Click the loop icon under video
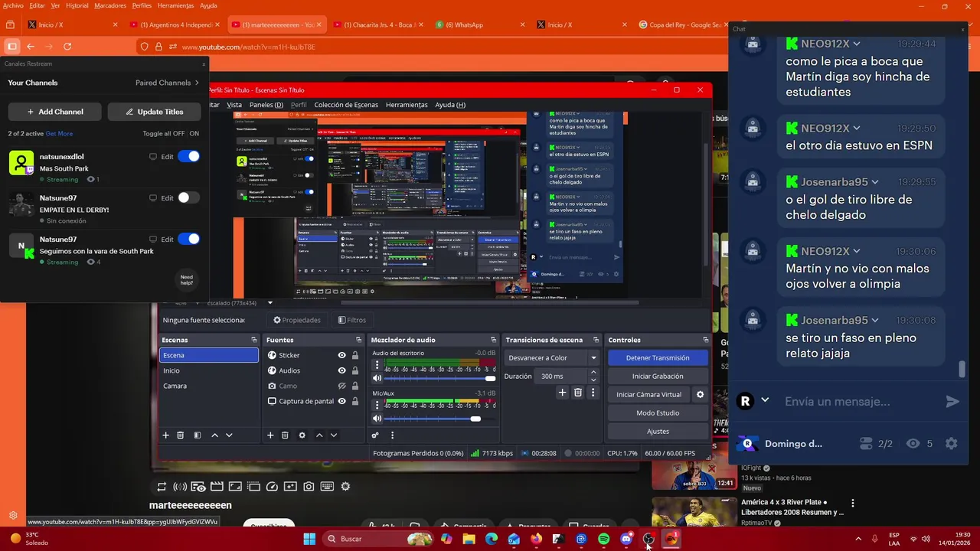The width and height of the screenshot is (980, 551). [x=162, y=486]
